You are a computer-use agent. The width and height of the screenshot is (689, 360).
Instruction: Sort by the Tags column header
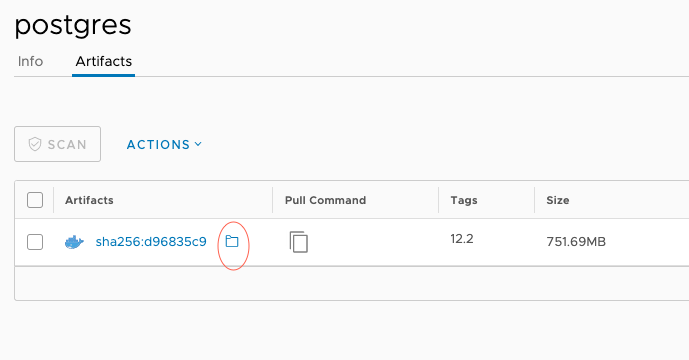pyautogui.click(x=464, y=200)
